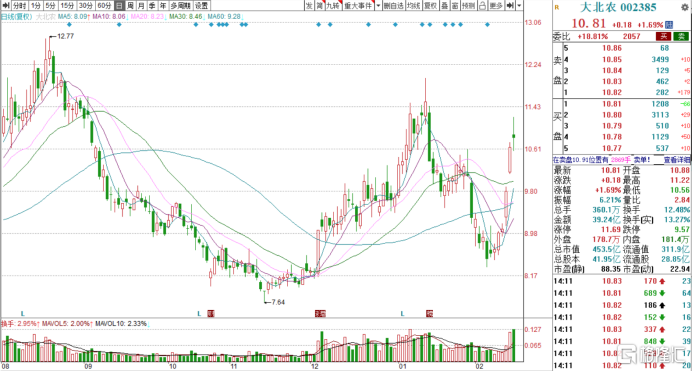
Task: Switch chart to the 5分 period
Action: click(50, 5)
